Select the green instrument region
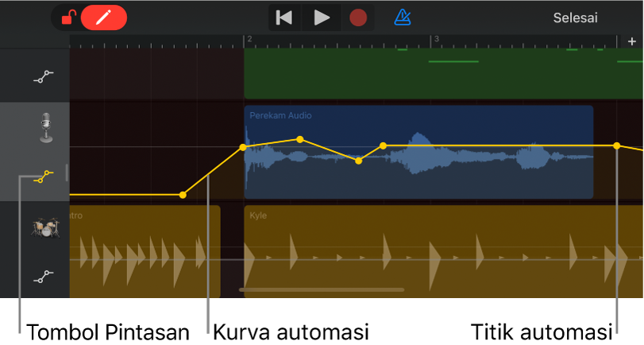This screenshot has width=644, height=345. click(444, 74)
